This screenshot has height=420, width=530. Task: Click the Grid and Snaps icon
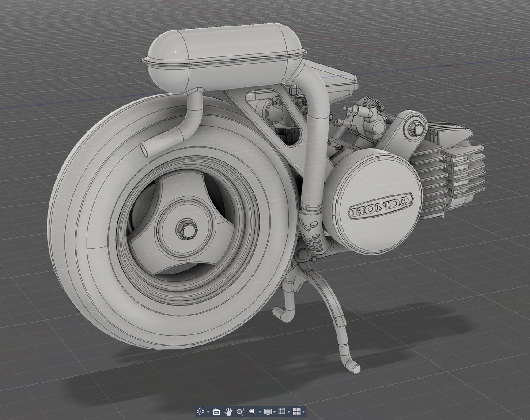tap(282, 411)
